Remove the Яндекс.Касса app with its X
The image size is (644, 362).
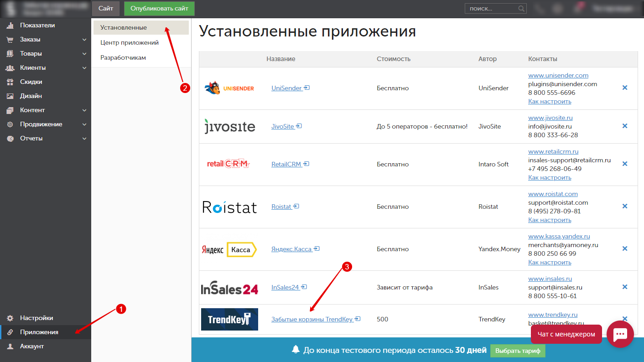(x=625, y=248)
